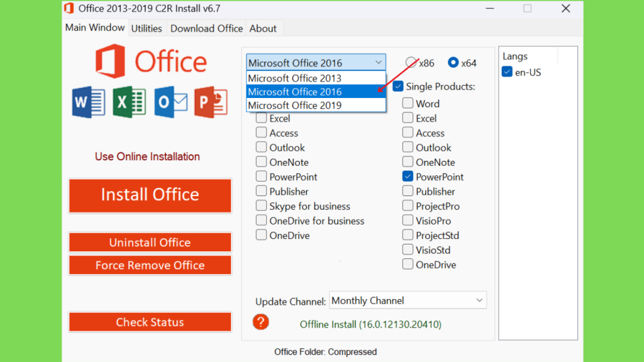Screen dimensions: 644x362
Task: Check the Skype for business checkbox
Action: [261, 206]
